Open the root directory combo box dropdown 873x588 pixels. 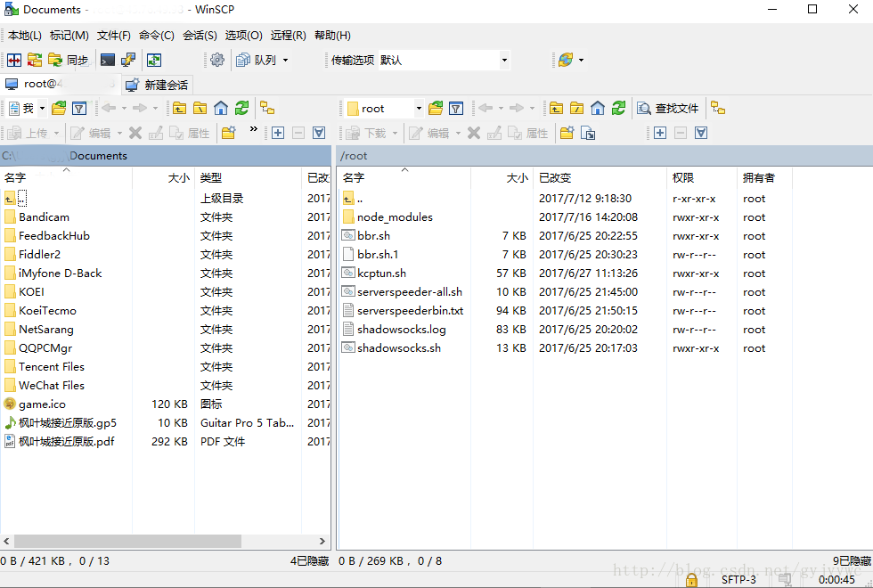pyautogui.click(x=417, y=108)
